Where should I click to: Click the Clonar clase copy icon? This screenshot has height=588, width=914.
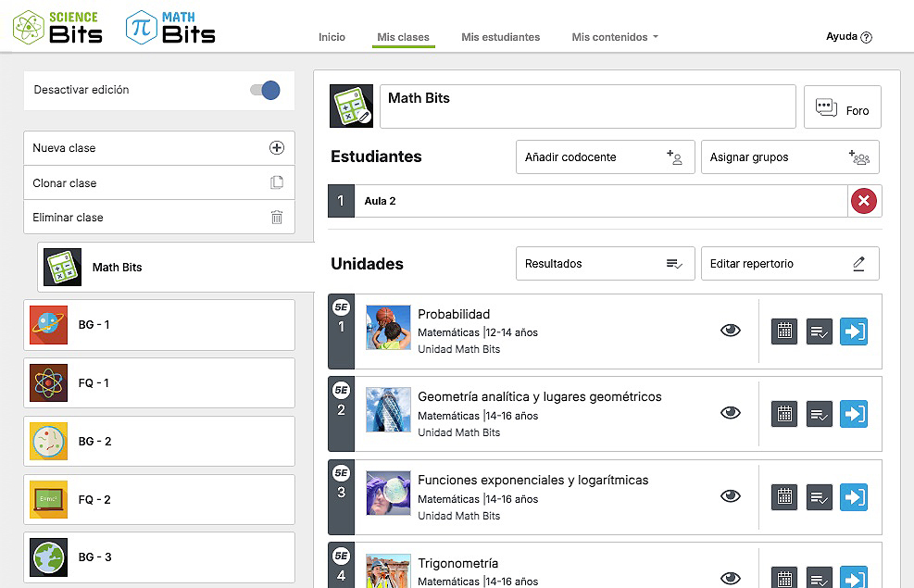(x=276, y=183)
